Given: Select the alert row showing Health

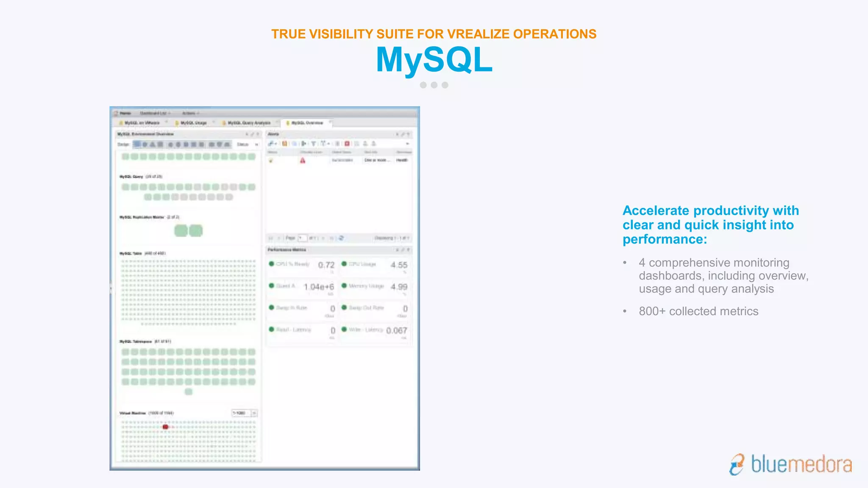Looking at the screenshot, I should (x=339, y=161).
